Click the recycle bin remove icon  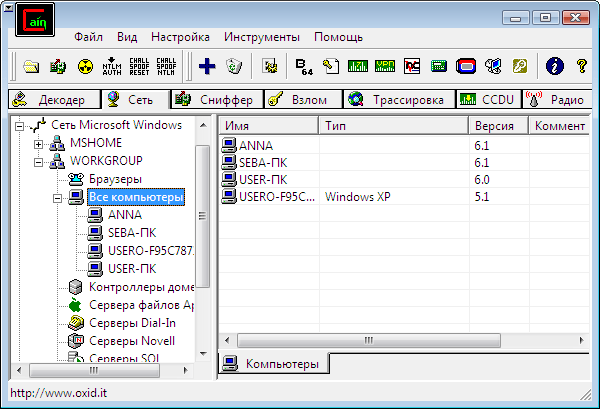[x=234, y=66]
